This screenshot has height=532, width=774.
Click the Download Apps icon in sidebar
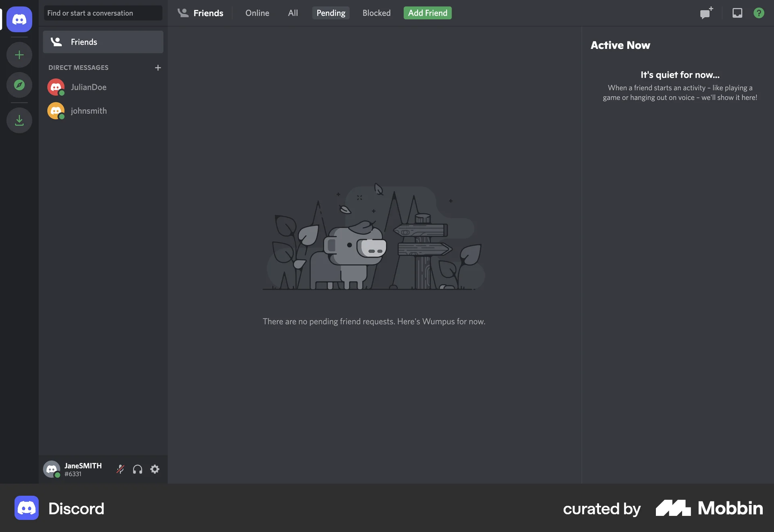pyautogui.click(x=19, y=120)
